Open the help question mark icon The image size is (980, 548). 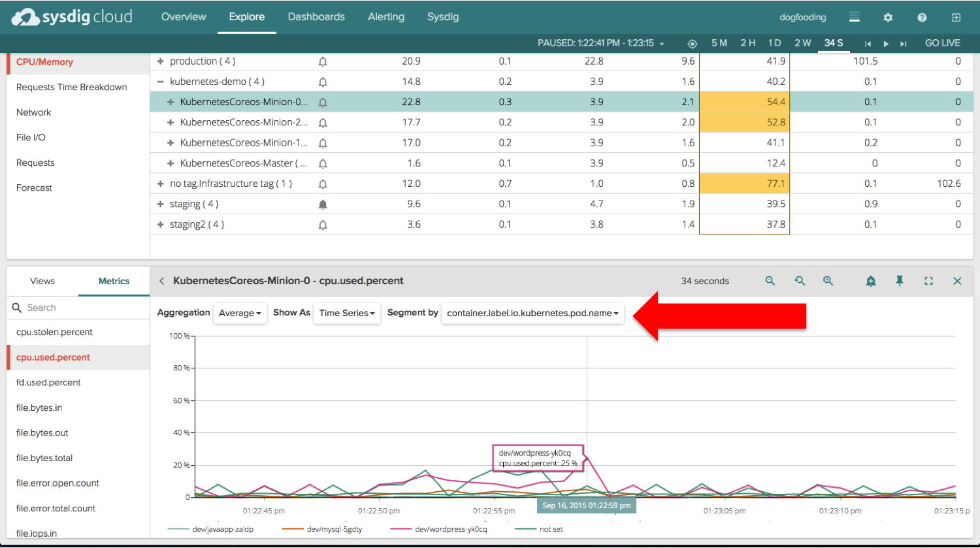click(x=922, y=18)
